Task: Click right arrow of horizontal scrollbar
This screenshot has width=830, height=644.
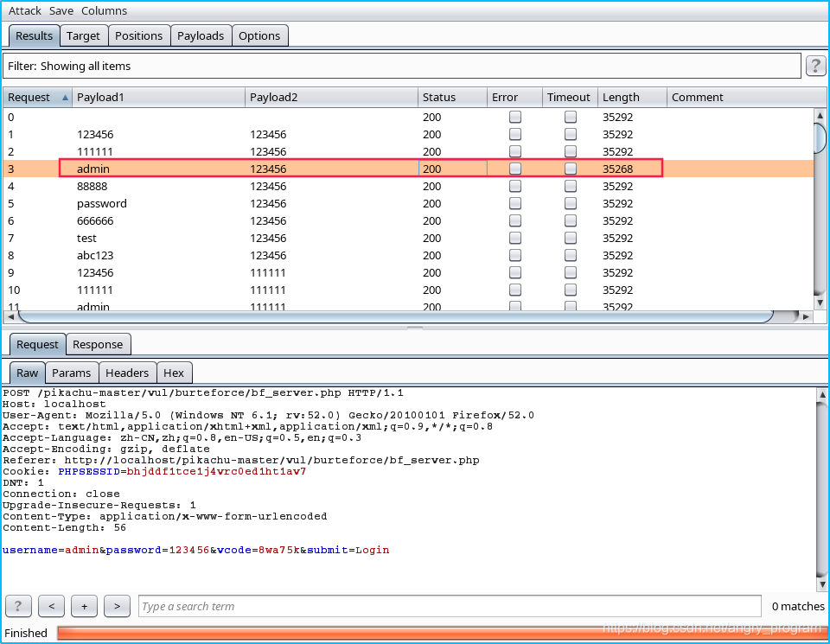Action: (806, 316)
